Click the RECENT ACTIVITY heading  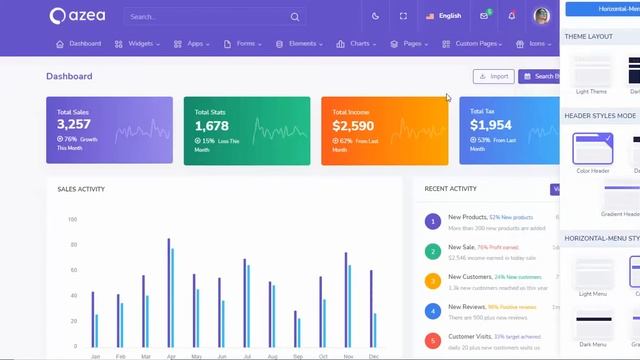point(450,189)
